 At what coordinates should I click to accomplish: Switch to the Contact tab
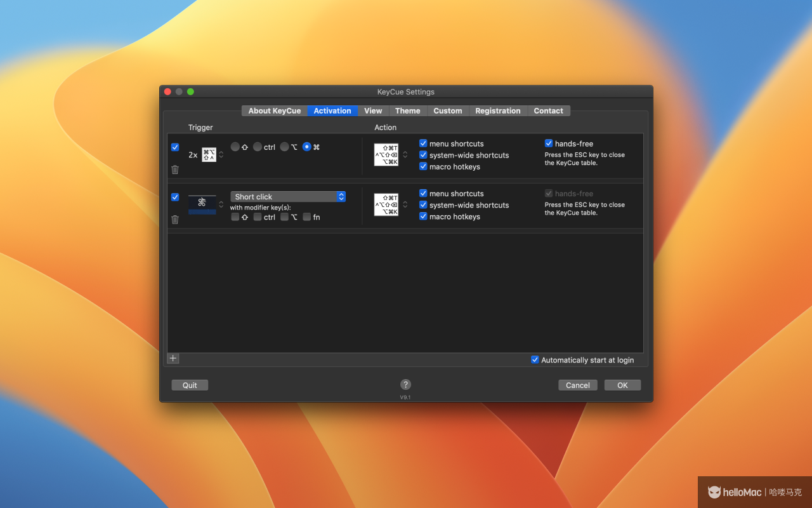coord(549,110)
